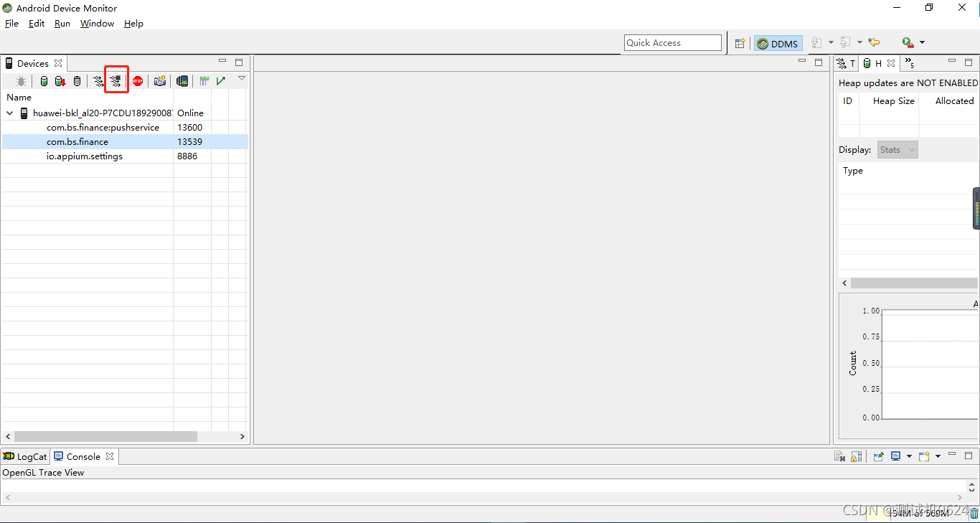Dump view hierarchy for UI Automator
Screen dimensions: 980x523
coord(182,81)
